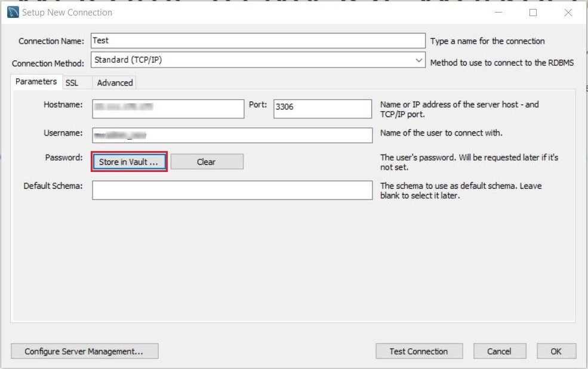588x369 pixels.
Task: Click the MySQL Workbench dolphin icon in title bar
Action: 13,12
